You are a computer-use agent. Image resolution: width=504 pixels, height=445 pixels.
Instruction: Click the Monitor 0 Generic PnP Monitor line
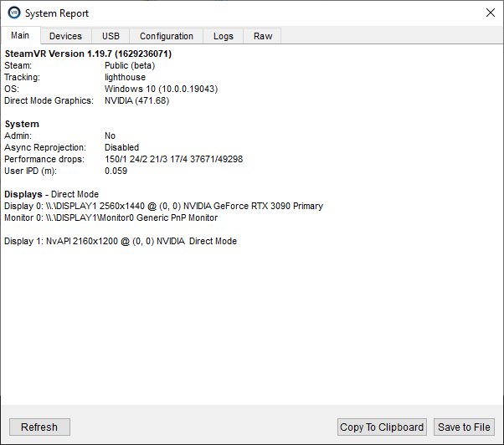111,217
